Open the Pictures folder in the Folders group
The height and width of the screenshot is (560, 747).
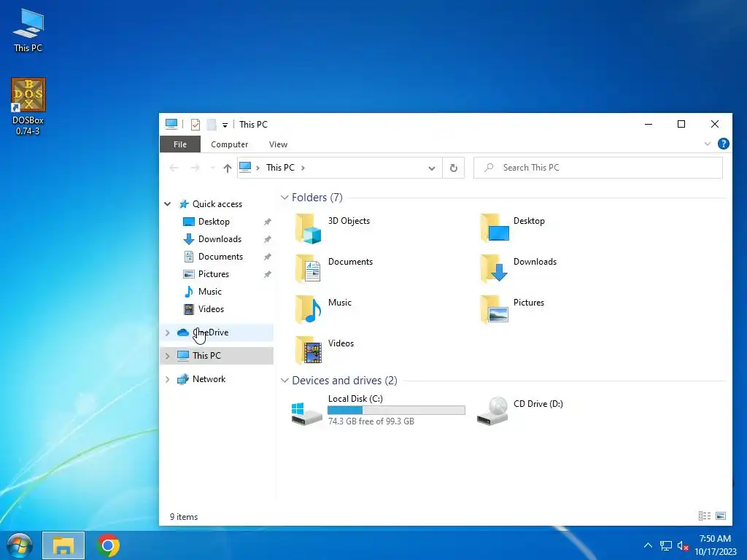[495, 310]
